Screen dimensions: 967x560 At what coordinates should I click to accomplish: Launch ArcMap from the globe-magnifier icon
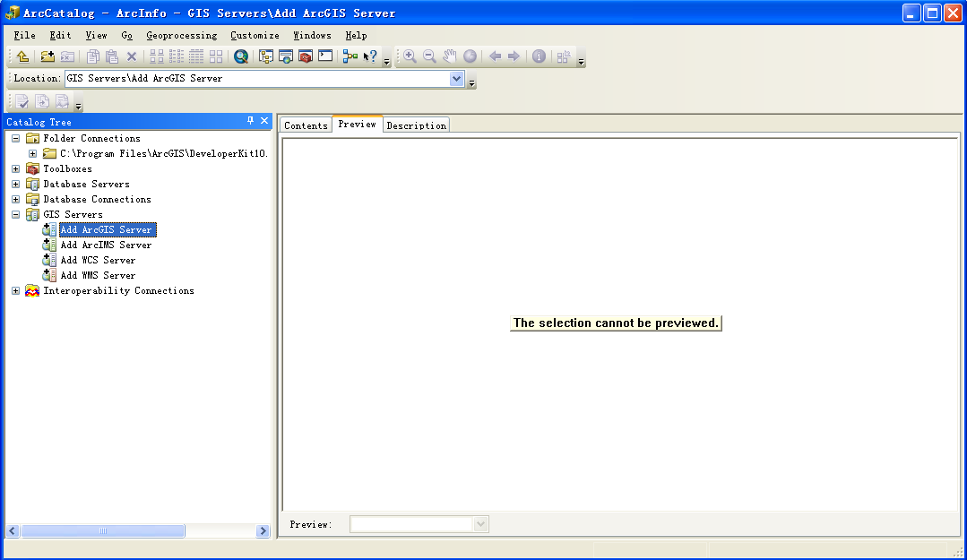pyautogui.click(x=241, y=56)
